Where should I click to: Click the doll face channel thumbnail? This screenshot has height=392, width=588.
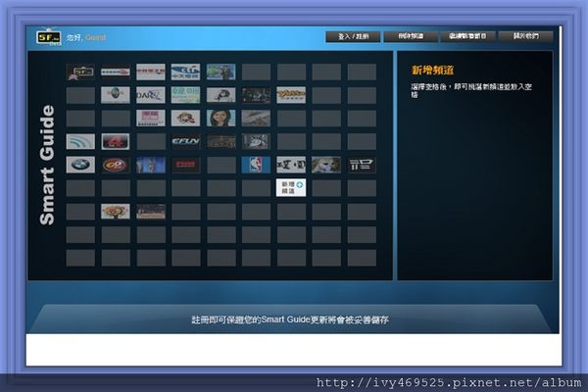point(326,165)
